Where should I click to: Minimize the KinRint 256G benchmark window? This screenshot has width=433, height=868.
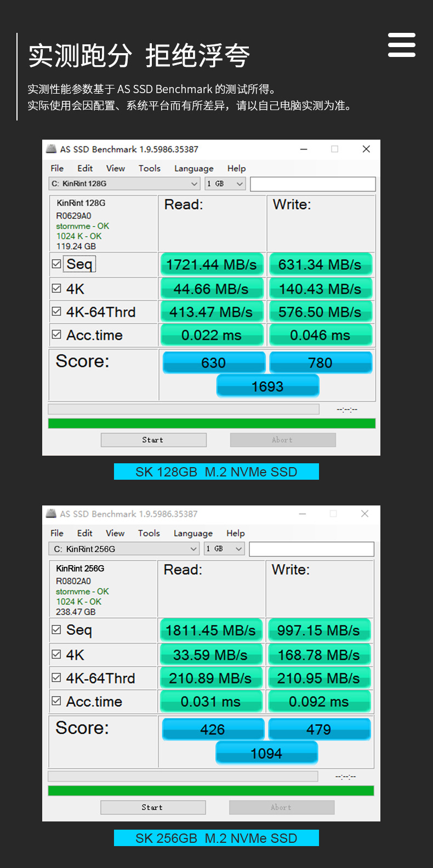[303, 514]
